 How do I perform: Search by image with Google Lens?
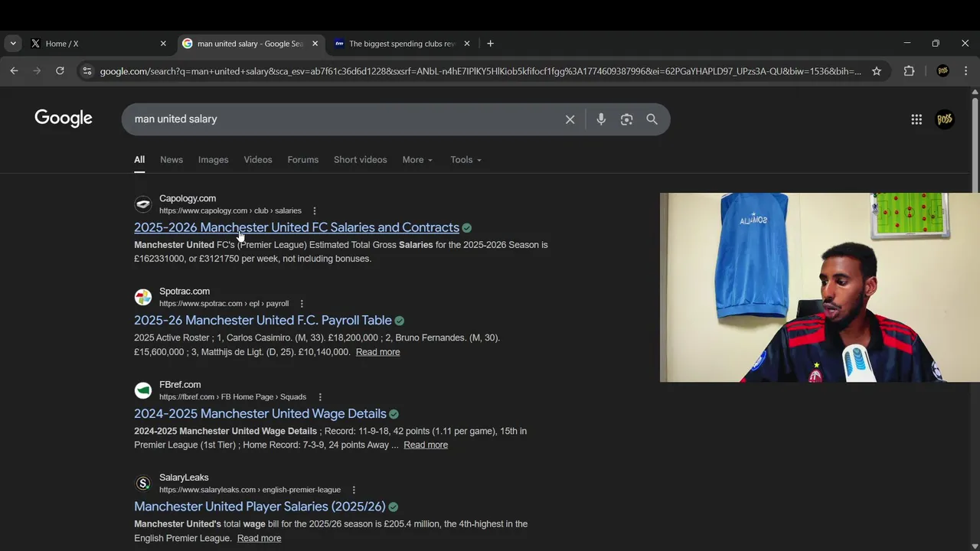(627, 119)
